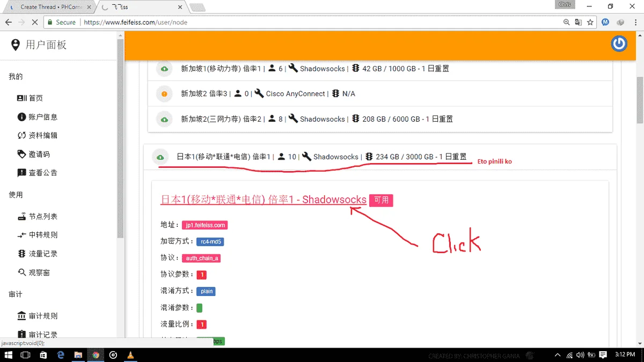The image size is (644, 362).
Task: Open 中转规则 in the sidebar
Action: coord(38,235)
